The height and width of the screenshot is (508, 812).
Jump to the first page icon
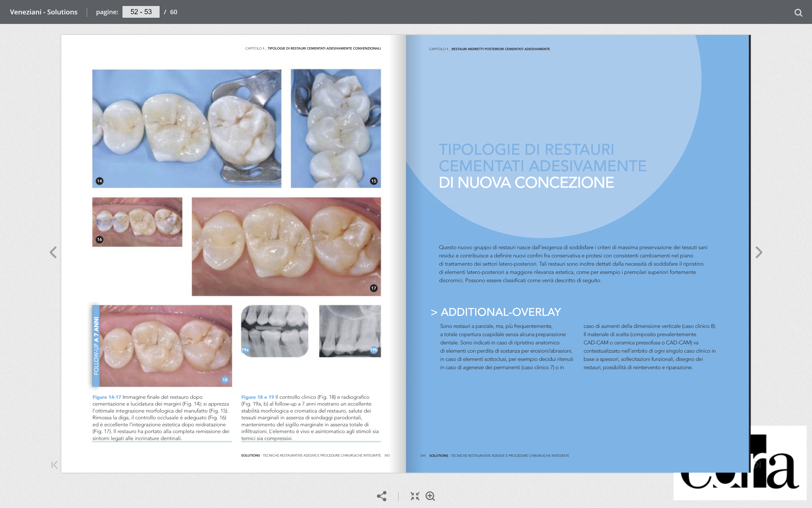[54, 465]
